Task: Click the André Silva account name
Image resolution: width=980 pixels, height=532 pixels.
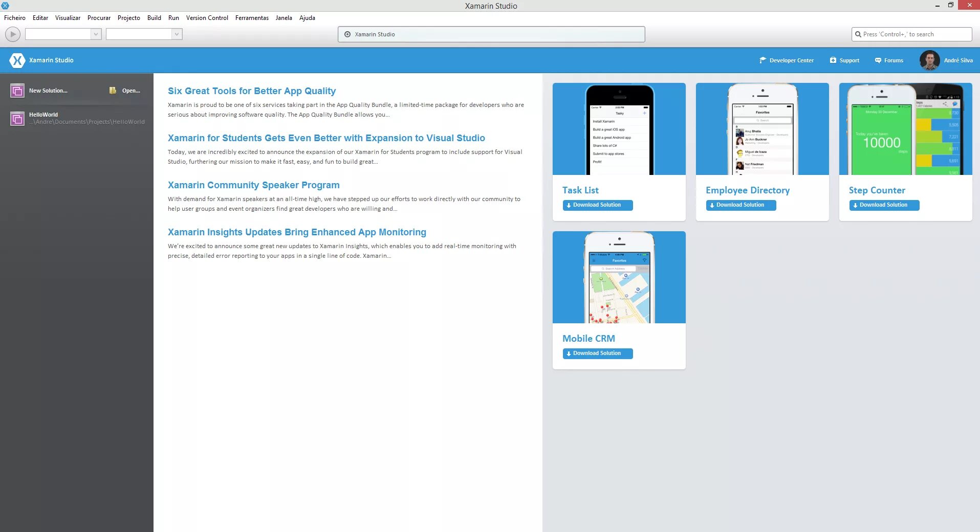Action: [x=958, y=60]
